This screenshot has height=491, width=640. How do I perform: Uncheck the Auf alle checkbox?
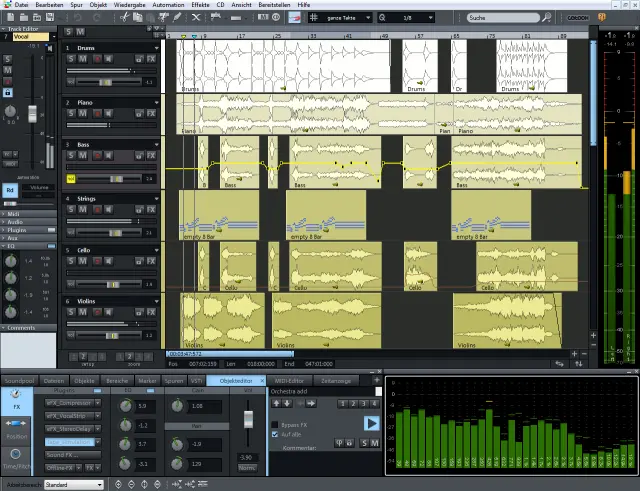pyautogui.click(x=275, y=435)
